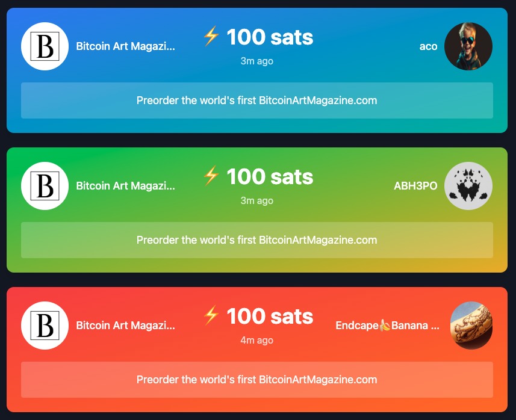Open aco's profile picture
Image resolution: width=516 pixels, height=420 pixels.
tap(468, 46)
